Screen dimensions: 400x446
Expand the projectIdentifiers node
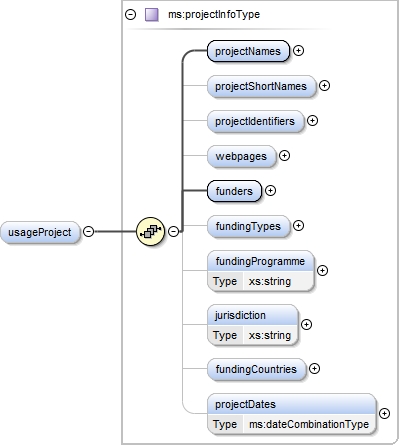pos(312,121)
